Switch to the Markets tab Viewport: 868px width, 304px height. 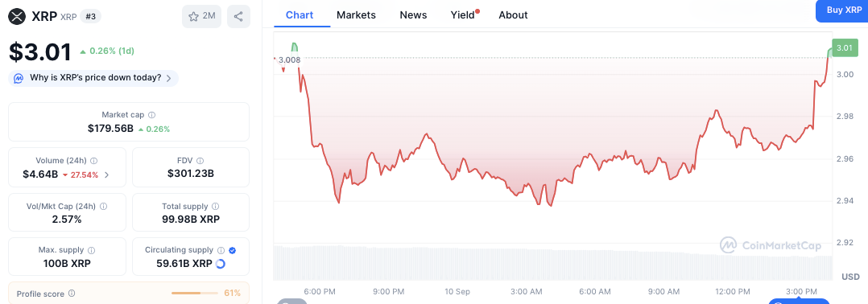pyautogui.click(x=356, y=15)
